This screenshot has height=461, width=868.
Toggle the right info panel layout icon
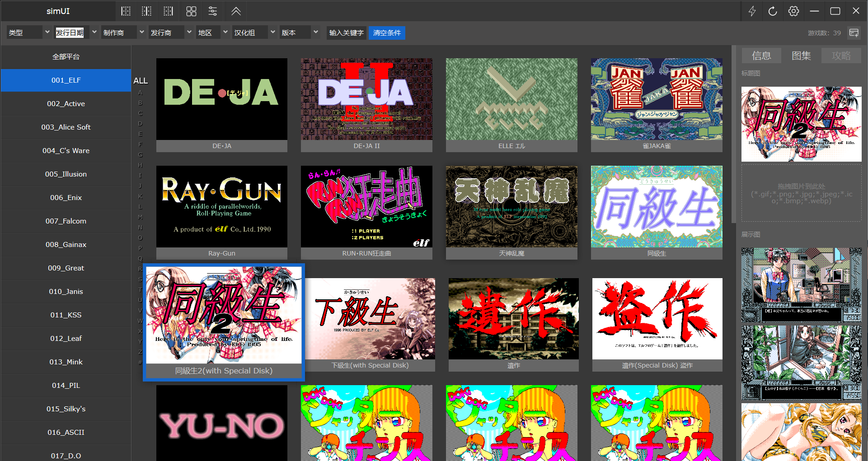[168, 11]
